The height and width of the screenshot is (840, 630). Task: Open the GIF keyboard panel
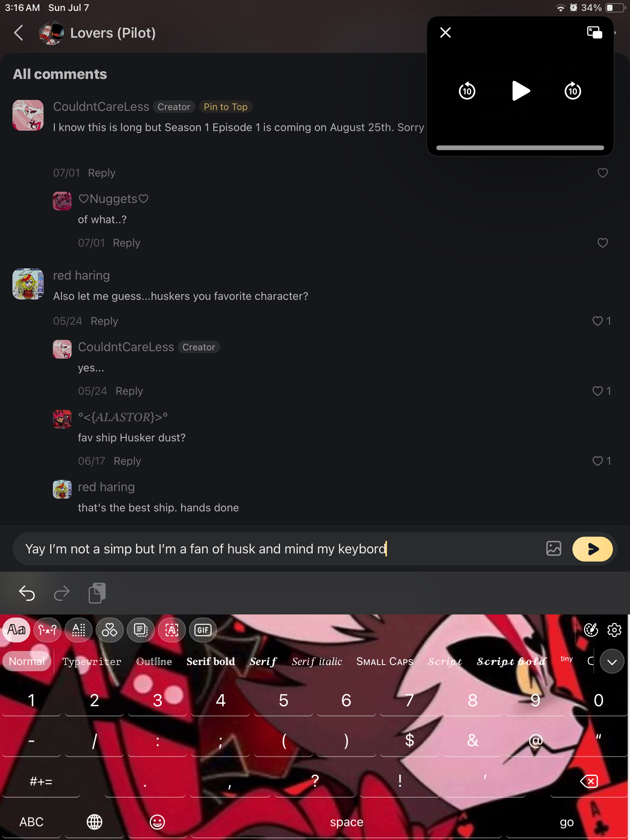point(203,630)
